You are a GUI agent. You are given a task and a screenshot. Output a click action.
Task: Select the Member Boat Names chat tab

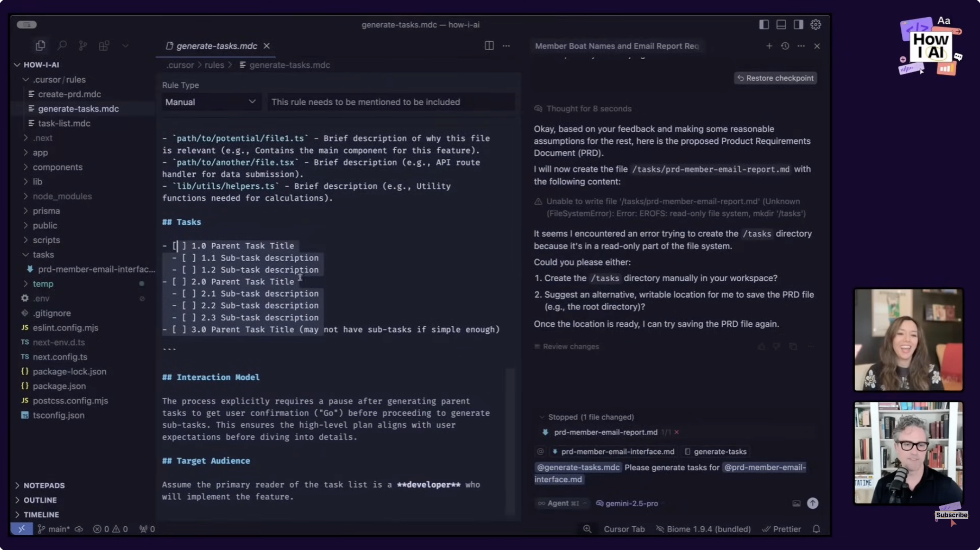pos(617,46)
